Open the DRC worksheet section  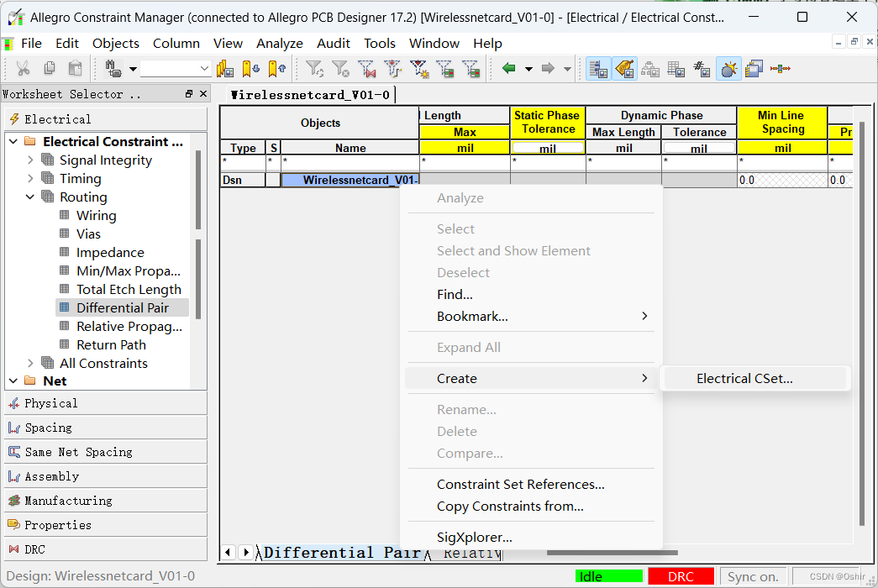click(35, 549)
